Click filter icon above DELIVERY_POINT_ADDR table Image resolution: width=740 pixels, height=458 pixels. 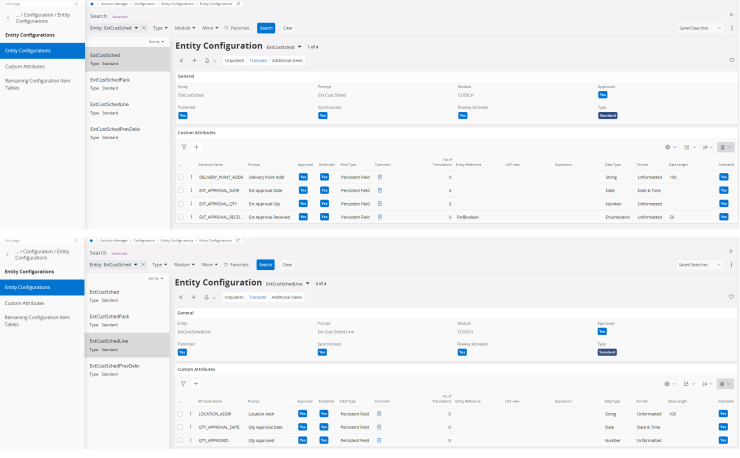(184, 147)
